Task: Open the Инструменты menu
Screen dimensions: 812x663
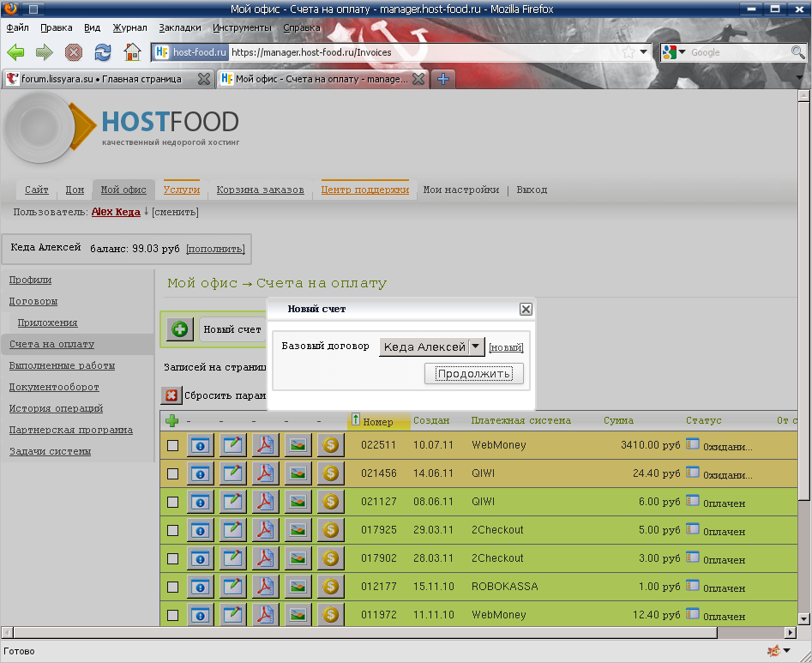Action: click(x=242, y=27)
